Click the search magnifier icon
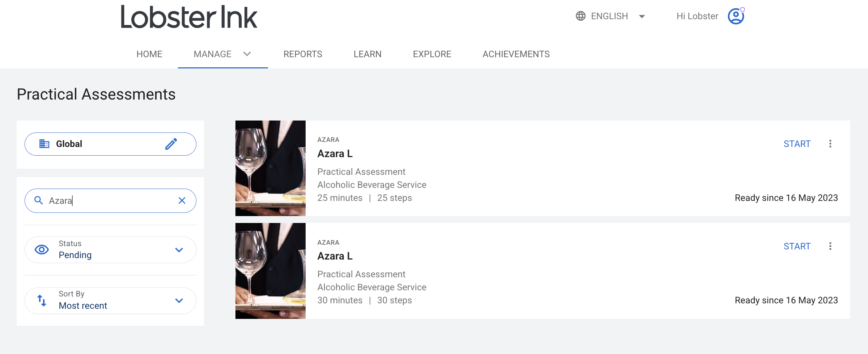 pos(38,200)
